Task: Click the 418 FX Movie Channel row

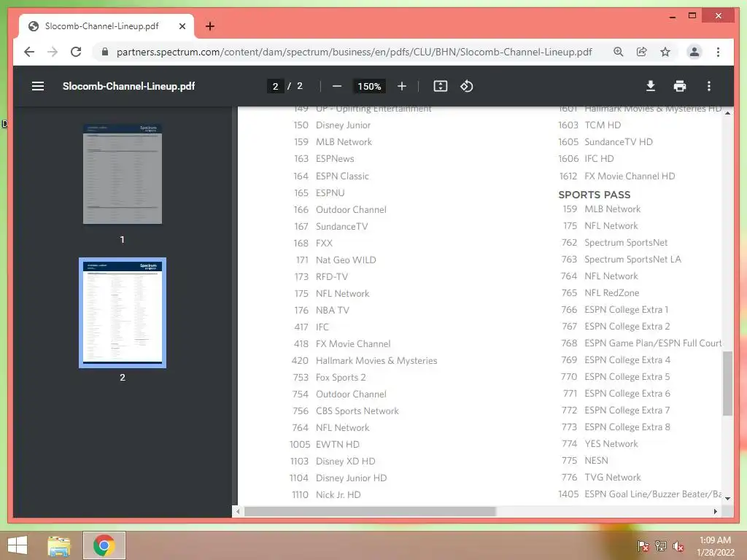Action: pyautogui.click(x=342, y=344)
